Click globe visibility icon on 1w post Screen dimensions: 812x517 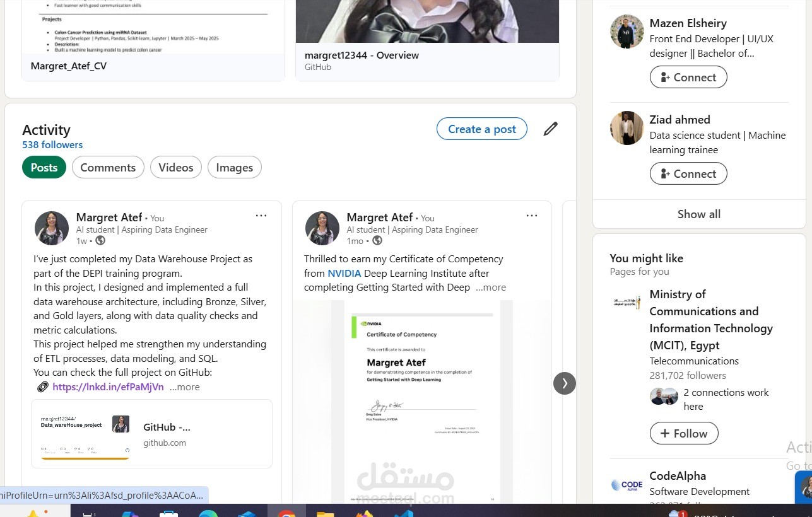(x=100, y=241)
